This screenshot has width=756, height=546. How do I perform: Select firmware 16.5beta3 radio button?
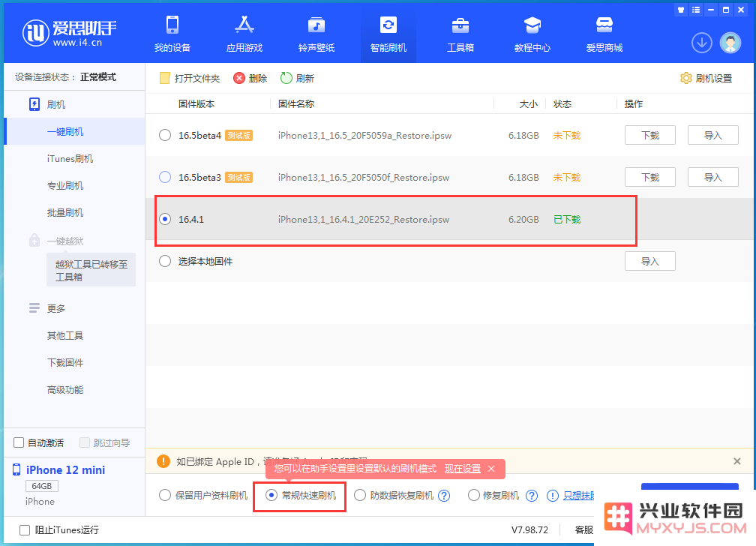coord(165,177)
